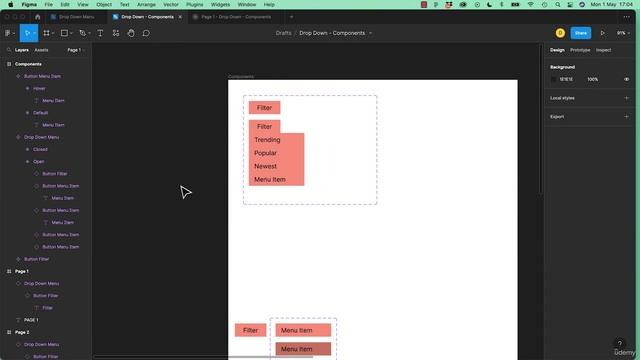Click the horizontal canvas scrollbar
640x360 pixels.
pos(203,357)
